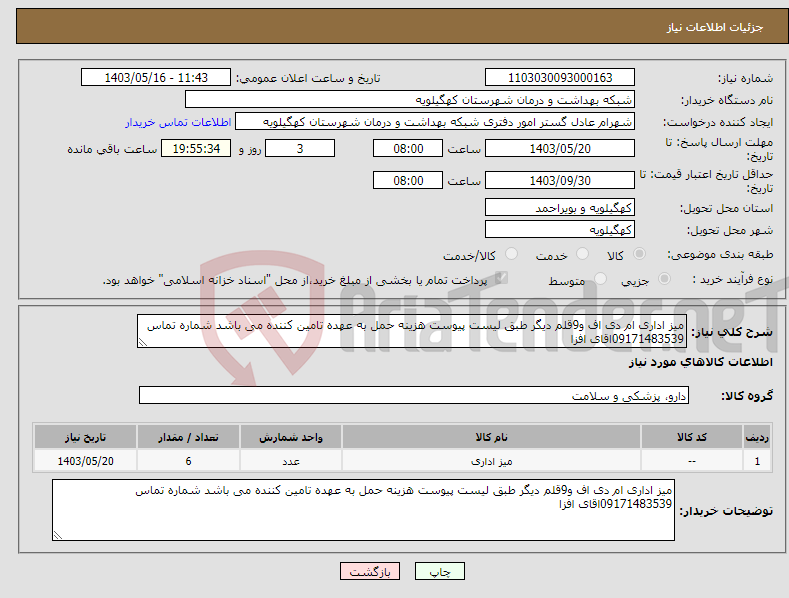
Task: Click the اطلاعات کالاهای مورد نیاز section heading
Action: (x=700, y=362)
